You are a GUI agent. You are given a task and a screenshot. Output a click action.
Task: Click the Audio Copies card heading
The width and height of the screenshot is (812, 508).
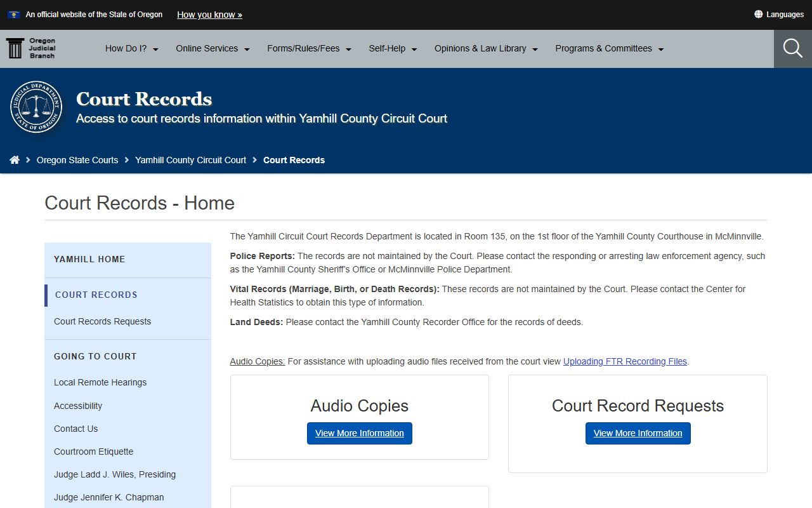point(360,406)
